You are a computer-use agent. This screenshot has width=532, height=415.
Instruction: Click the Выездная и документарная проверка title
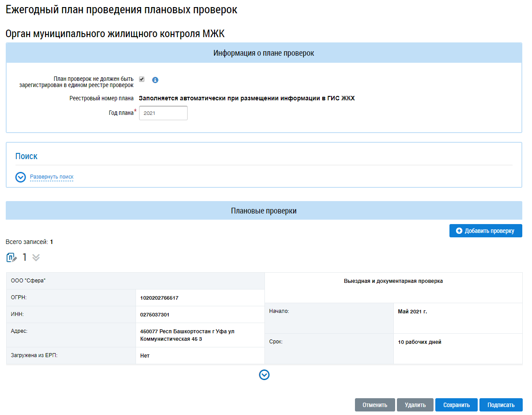393,281
